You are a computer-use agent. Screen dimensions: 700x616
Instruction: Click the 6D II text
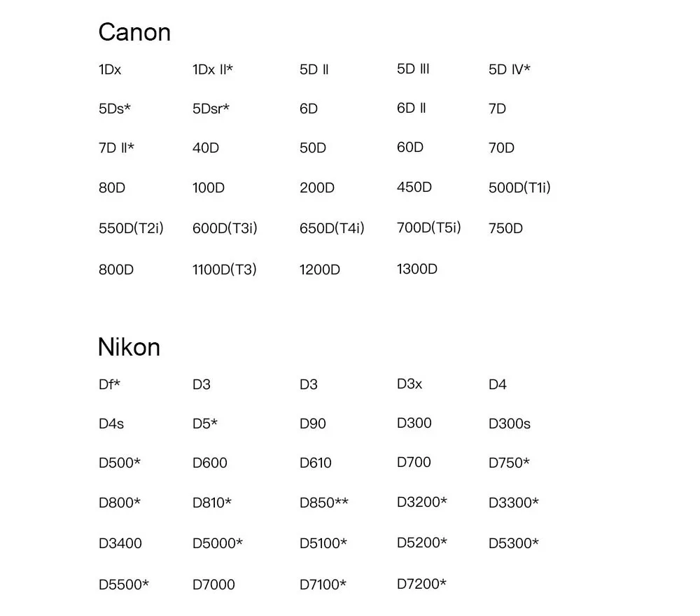pyautogui.click(x=411, y=108)
